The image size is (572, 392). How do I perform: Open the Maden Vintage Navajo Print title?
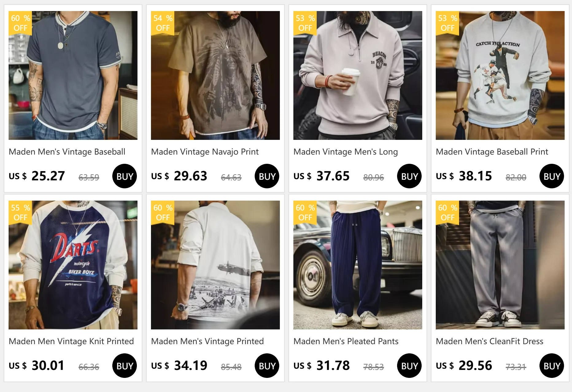(x=205, y=152)
